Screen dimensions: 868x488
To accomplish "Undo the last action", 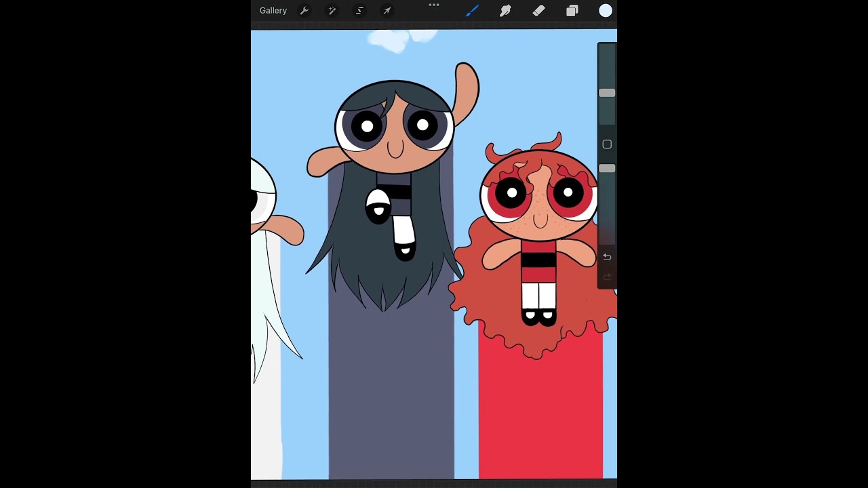I will pyautogui.click(x=607, y=257).
